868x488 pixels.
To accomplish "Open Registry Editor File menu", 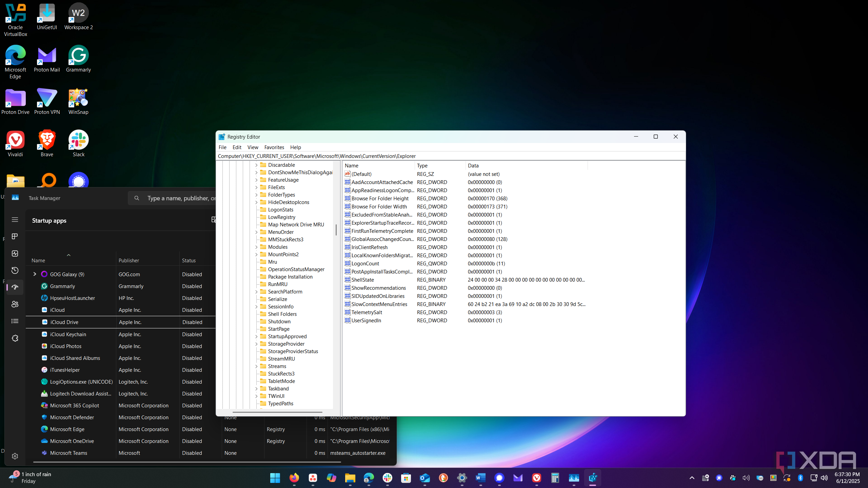I will click(222, 147).
